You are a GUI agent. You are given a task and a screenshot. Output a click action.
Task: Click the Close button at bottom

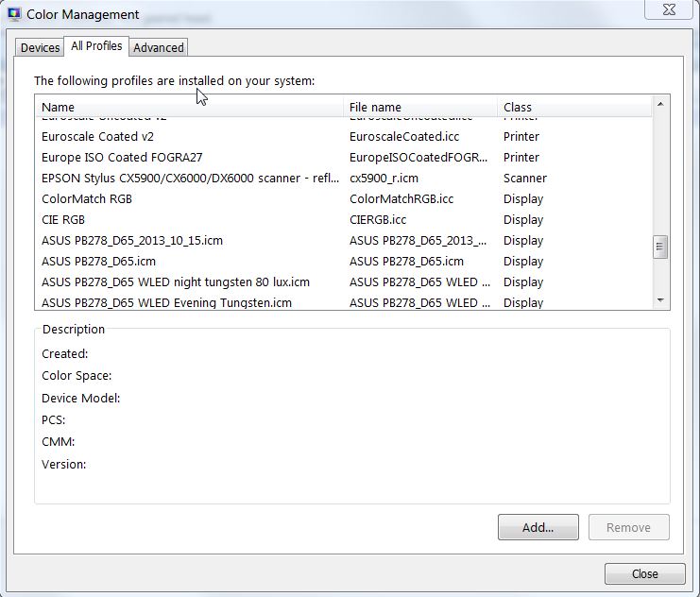pos(644,573)
